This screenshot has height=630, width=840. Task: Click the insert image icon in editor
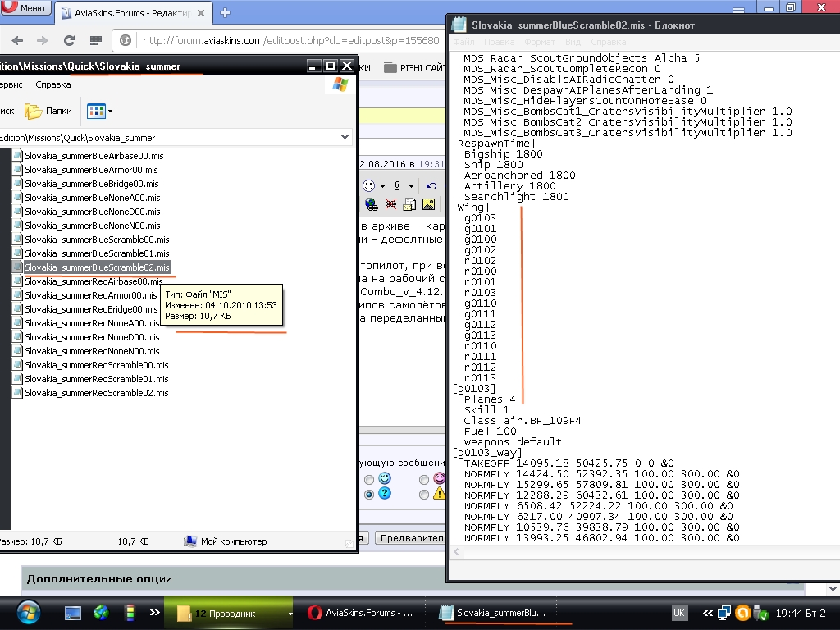(427, 204)
